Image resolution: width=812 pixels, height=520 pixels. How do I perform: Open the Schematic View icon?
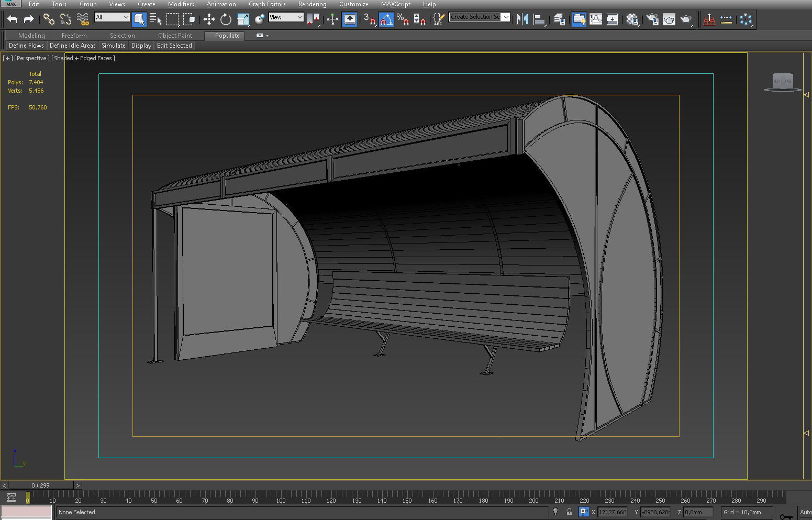point(612,19)
